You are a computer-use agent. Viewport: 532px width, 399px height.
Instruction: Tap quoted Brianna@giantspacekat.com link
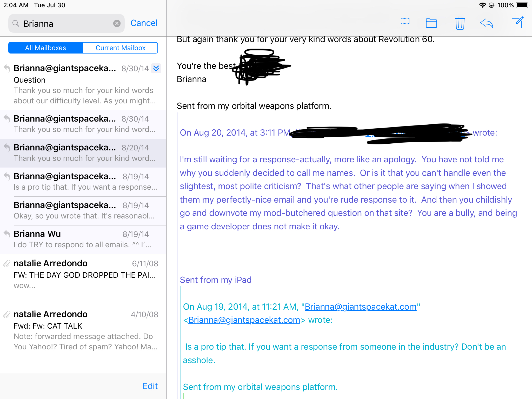point(361,307)
